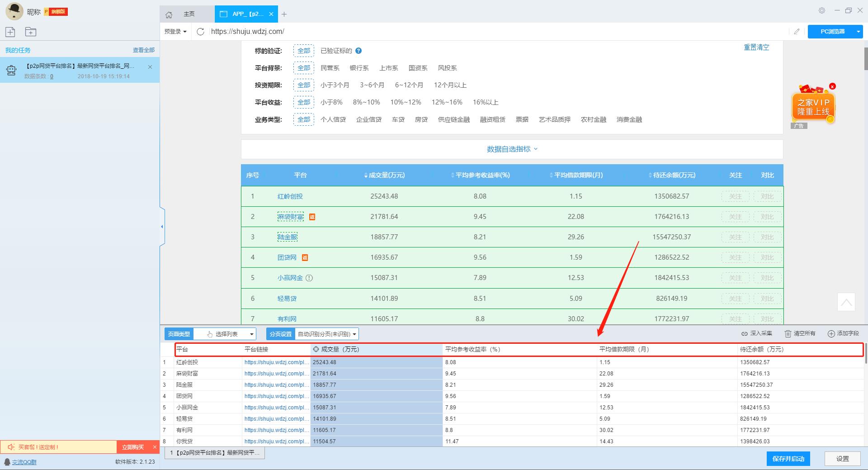This screenshot has height=470, width=868.
Task: Click the back-to-top arrow button
Action: click(x=846, y=302)
